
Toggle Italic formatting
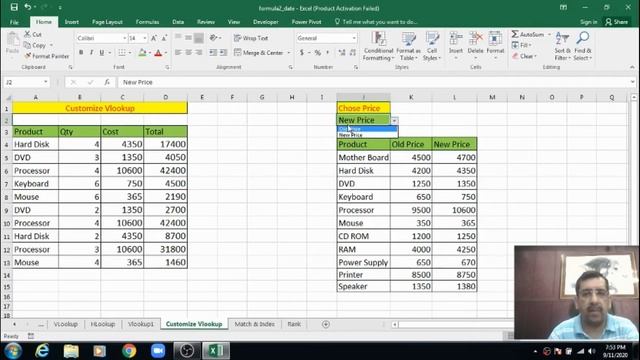coord(91,53)
